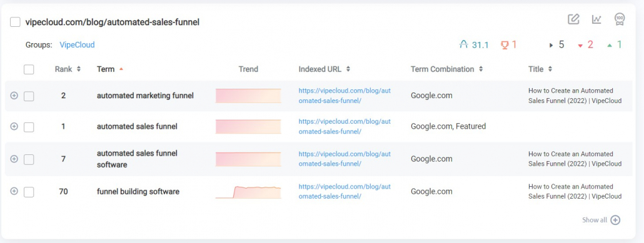This screenshot has width=644, height=243.
Task: Click the trophy icon next to 1
Action: [505, 45]
